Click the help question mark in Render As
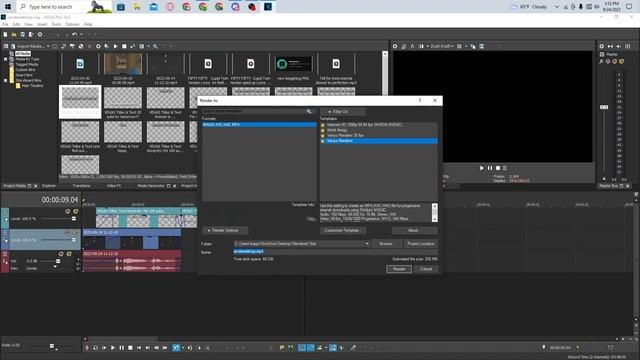 [x=420, y=100]
